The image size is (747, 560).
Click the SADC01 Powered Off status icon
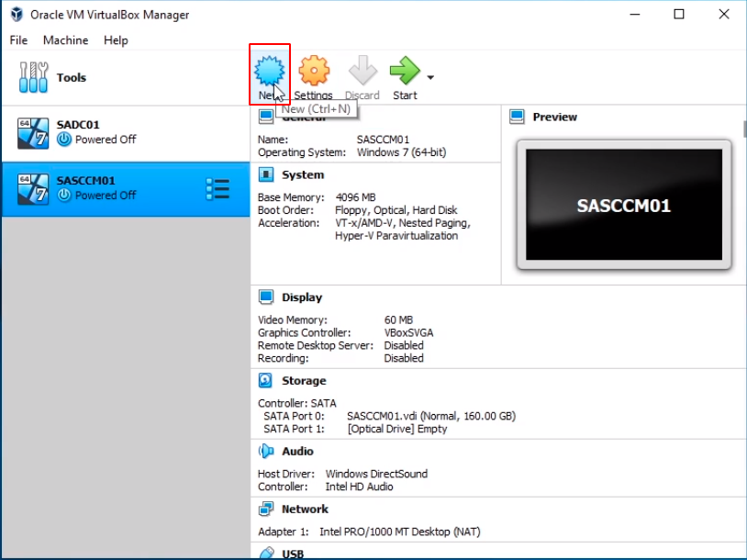[x=64, y=140]
